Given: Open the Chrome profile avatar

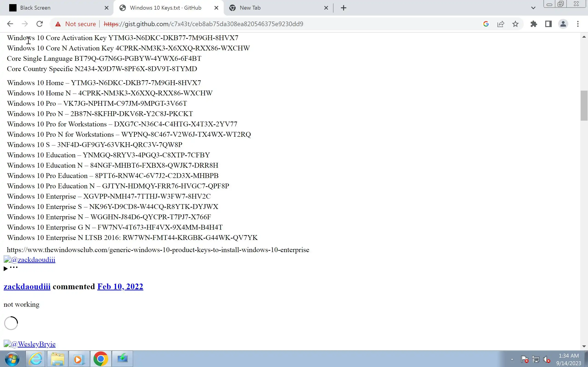Looking at the screenshot, I should pos(563,24).
